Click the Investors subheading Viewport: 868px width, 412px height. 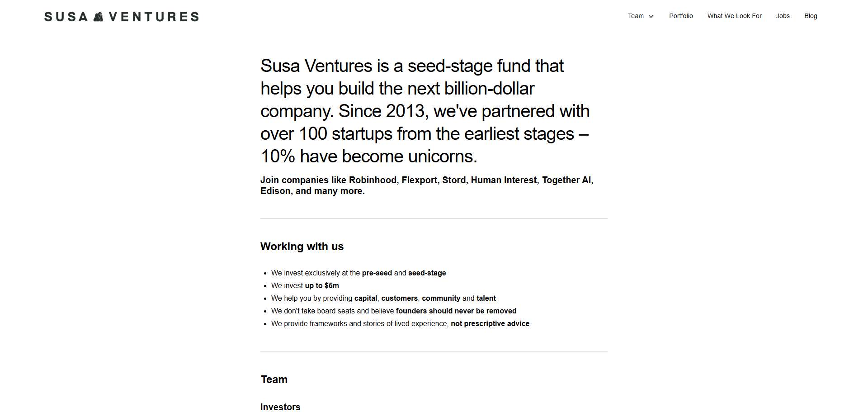[x=280, y=407]
